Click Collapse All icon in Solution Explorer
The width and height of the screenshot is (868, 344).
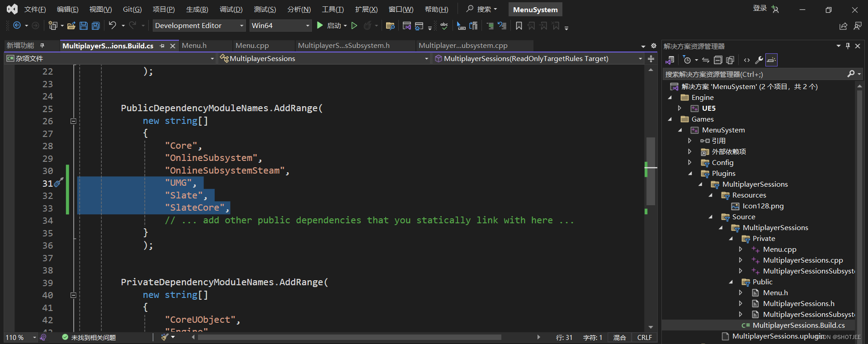pos(718,60)
